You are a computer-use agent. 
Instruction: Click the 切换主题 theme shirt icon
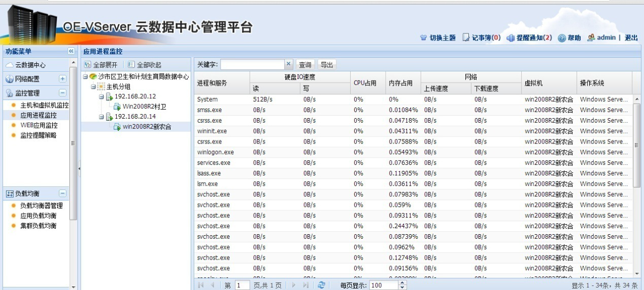tap(423, 38)
